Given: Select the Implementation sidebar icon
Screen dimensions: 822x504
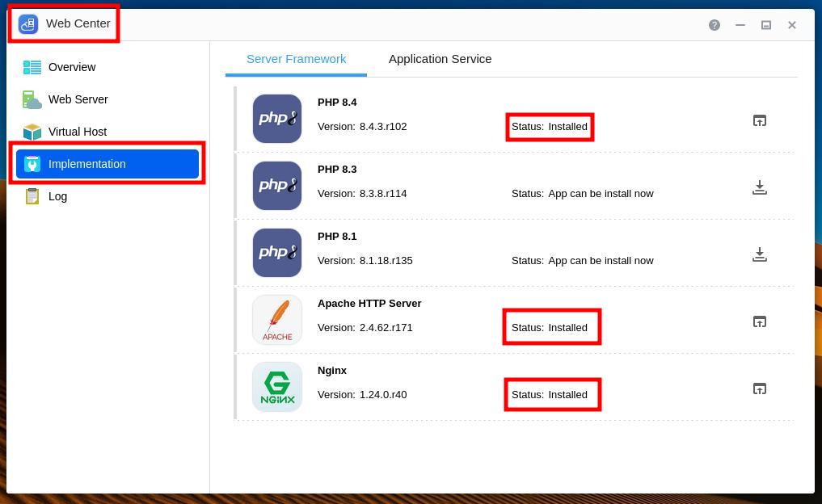Looking at the screenshot, I should click(x=32, y=164).
